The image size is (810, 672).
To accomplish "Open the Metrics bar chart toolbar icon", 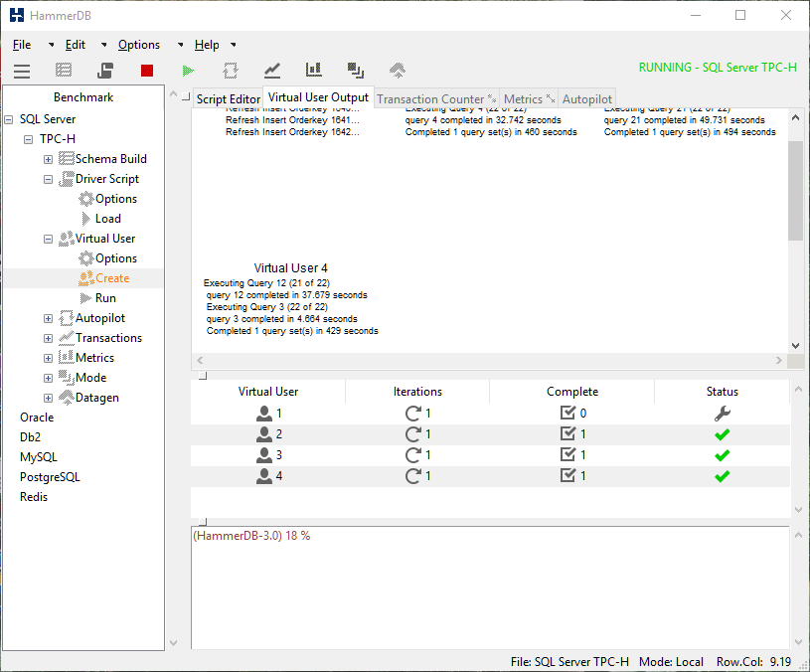I will pos(314,70).
